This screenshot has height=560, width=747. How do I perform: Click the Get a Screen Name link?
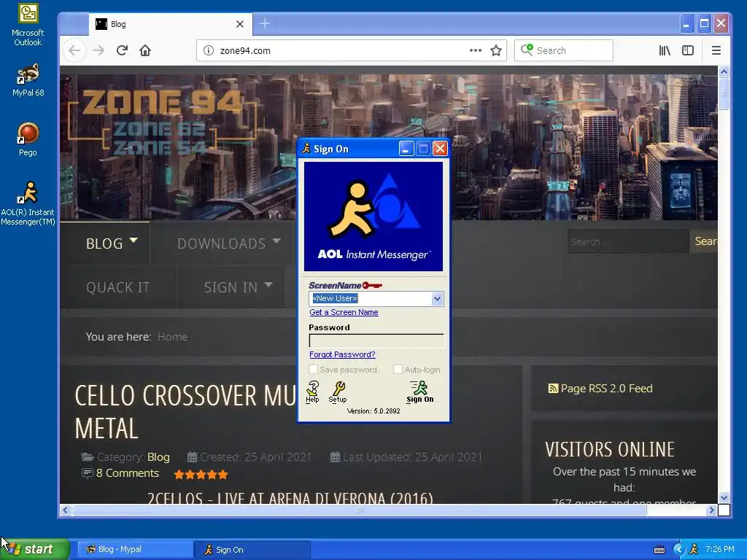[x=344, y=312]
